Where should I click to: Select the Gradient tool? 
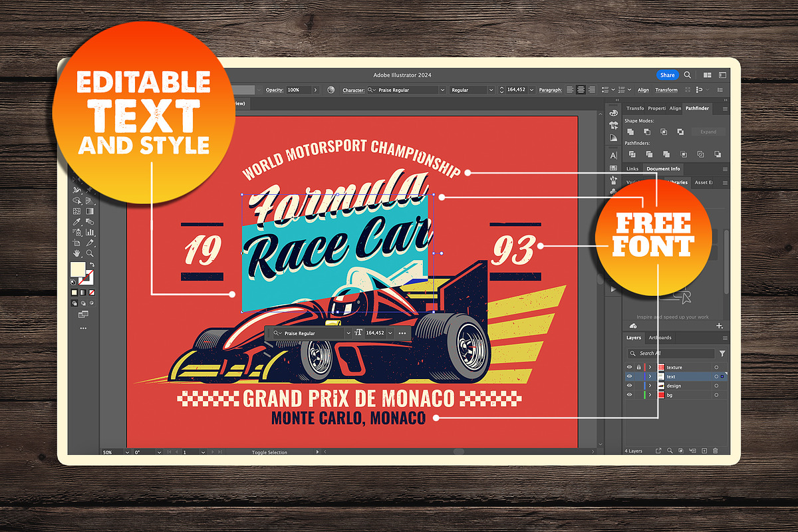pyautogui.click(x=90, y=211)
